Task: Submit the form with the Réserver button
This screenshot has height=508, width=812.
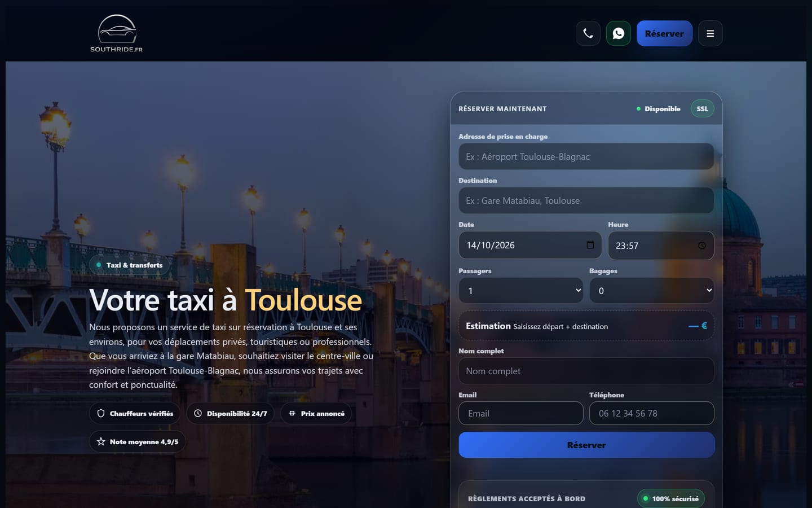Action: [586, 445]
